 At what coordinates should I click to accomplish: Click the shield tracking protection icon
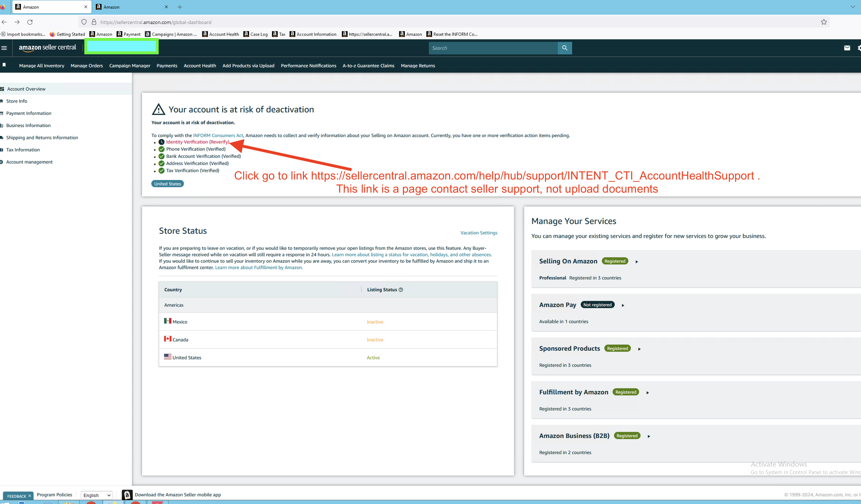click(x=84, y=22)
